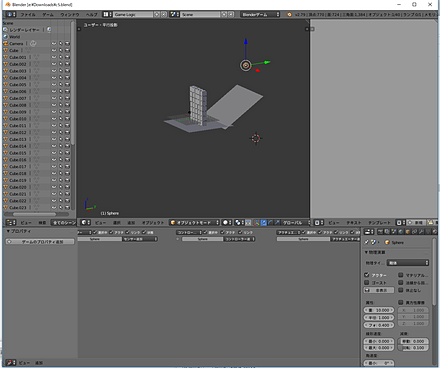Select Cube.005 in the outliner
This screenshot has width=440, height=368.
18,85
